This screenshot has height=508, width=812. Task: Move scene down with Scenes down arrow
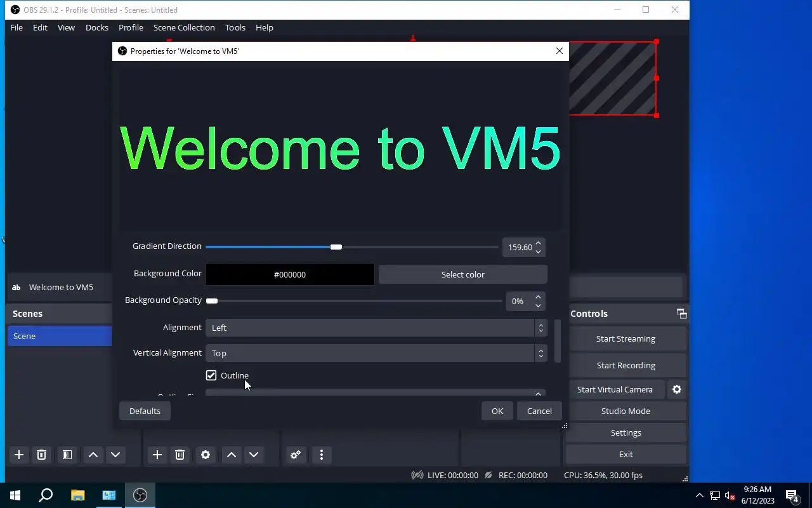(115, 455)
